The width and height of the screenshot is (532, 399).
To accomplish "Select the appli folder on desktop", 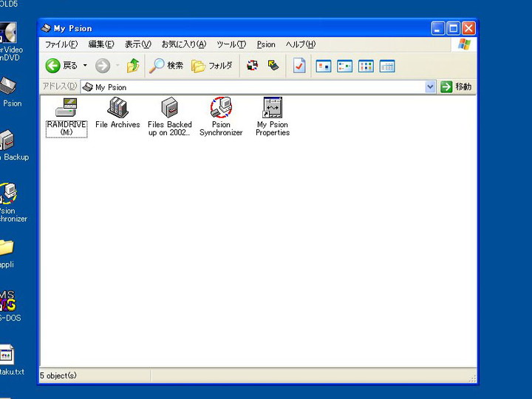I will [7, 253].
